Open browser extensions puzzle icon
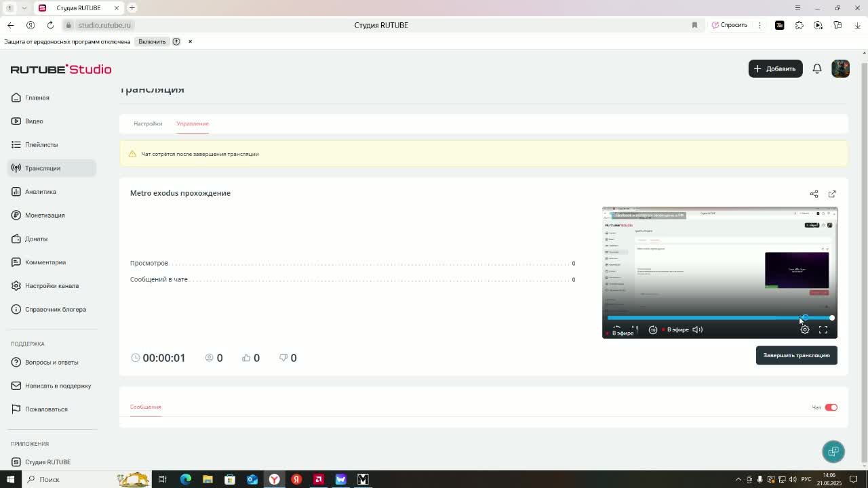 click(x=799, y=25)
